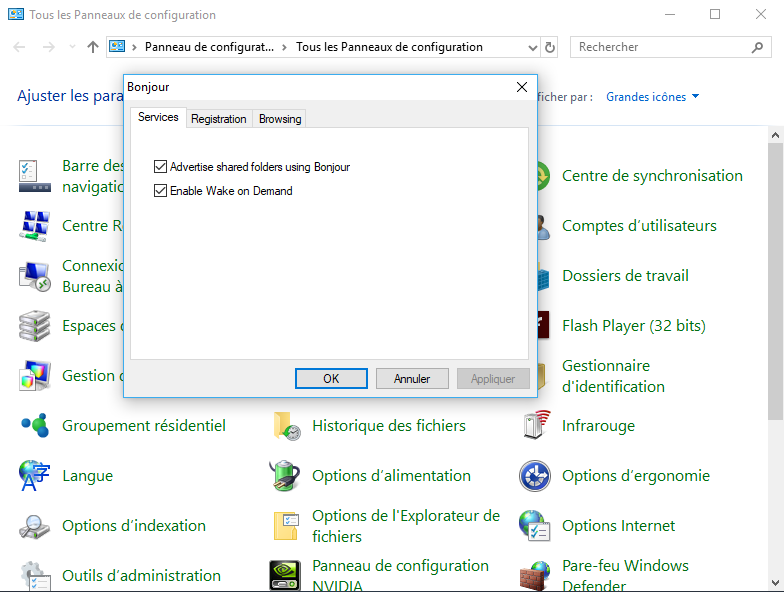This screenshot has height=592, width=784.
Task: Go up one folder level
Action: tap(92, 47)
